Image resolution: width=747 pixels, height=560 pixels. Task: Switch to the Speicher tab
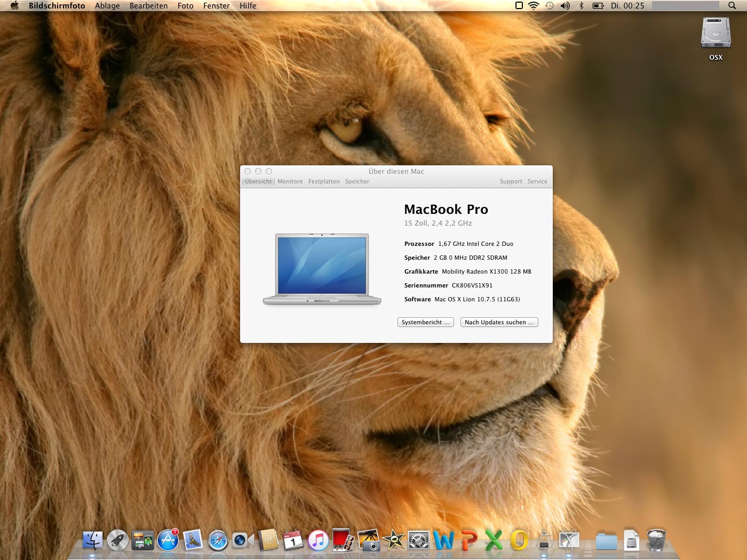(x=357, y=181)
